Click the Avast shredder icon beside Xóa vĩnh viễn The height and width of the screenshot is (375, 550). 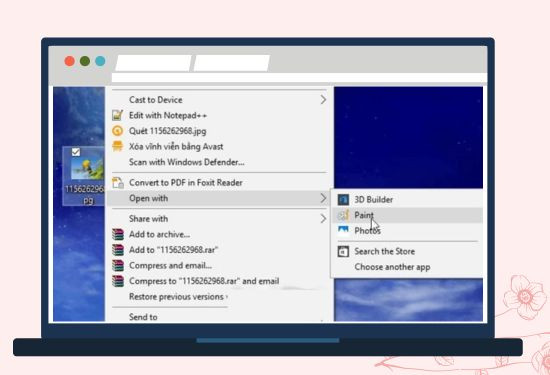[x=118, y=146]
